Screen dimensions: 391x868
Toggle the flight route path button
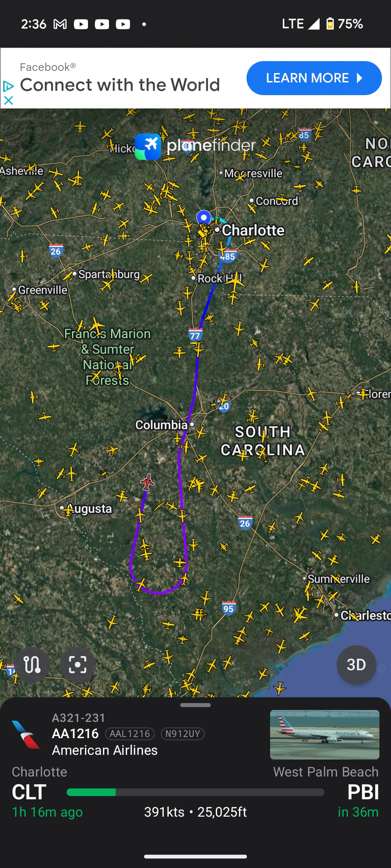point(32,664)
